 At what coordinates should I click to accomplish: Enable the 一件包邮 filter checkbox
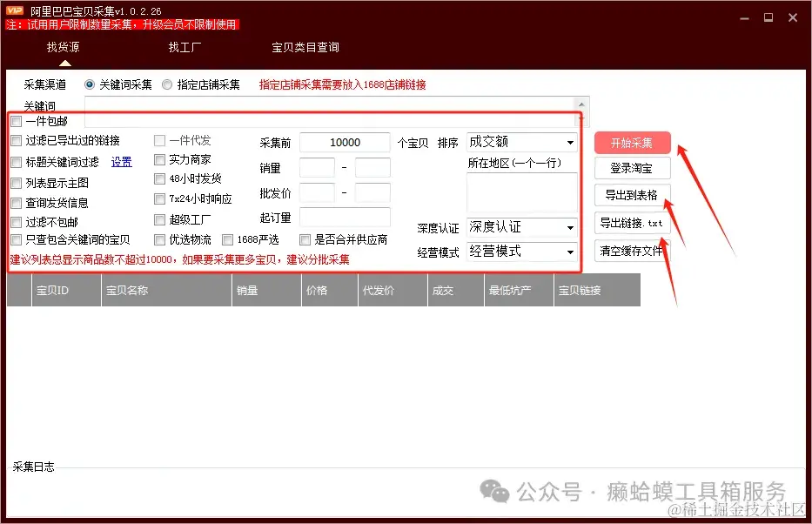point(15,121)
